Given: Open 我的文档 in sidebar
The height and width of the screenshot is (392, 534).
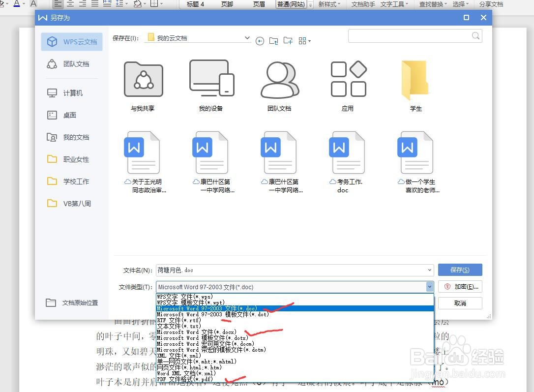Looking at the screenshot, I should tap(68, 137).
